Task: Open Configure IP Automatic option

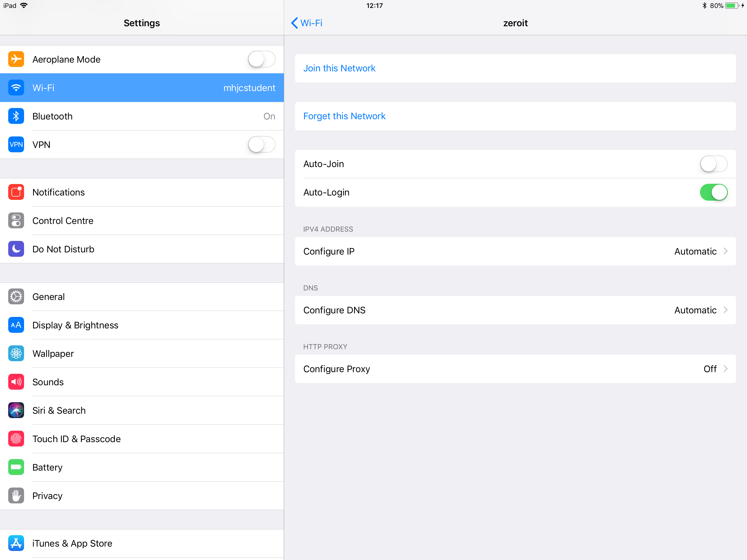Action: 515,251
